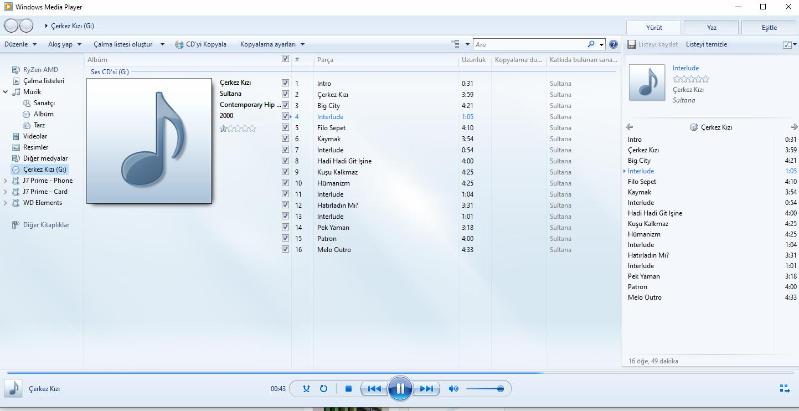Open the Düzenle dropdown menu
Viewport: 799px width, 411px height.
(x=20, y=45)
